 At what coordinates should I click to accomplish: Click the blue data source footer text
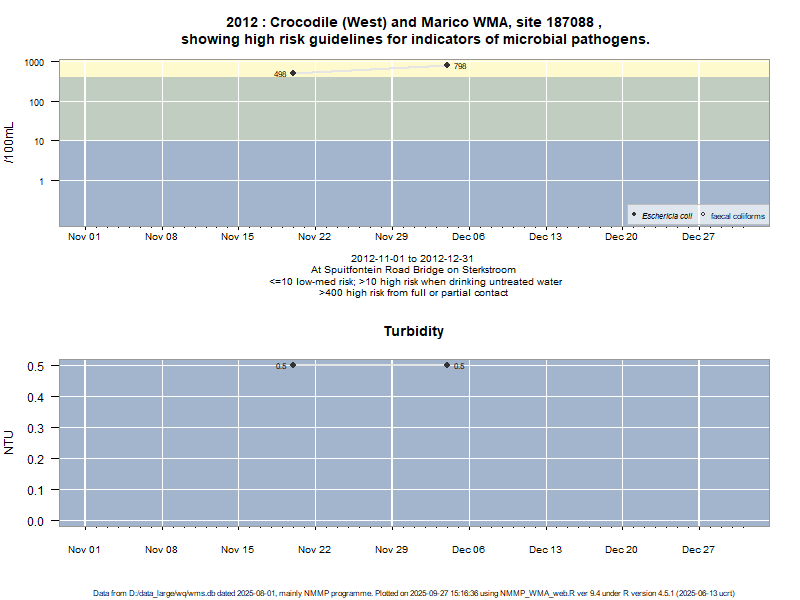coord(414,593)
